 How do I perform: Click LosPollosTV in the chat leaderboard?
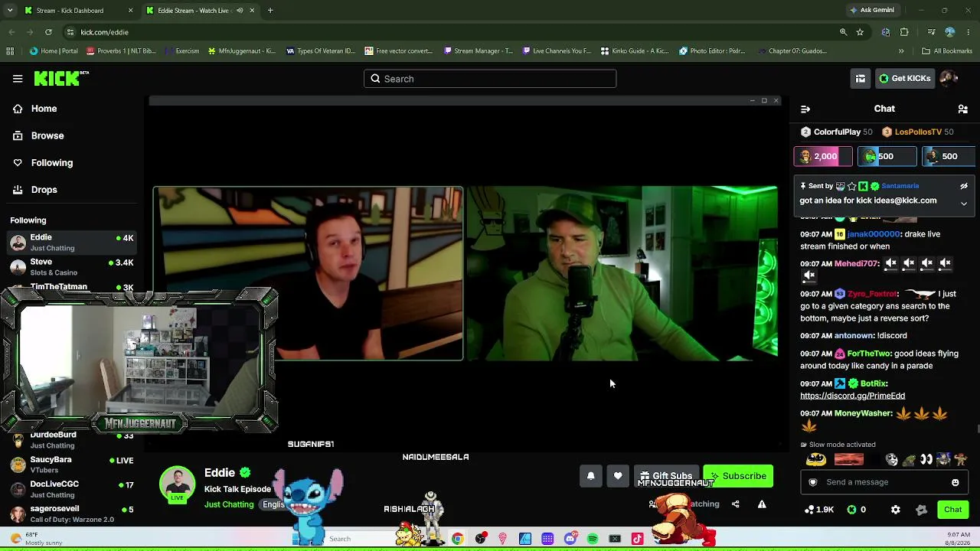click(917, 132)
